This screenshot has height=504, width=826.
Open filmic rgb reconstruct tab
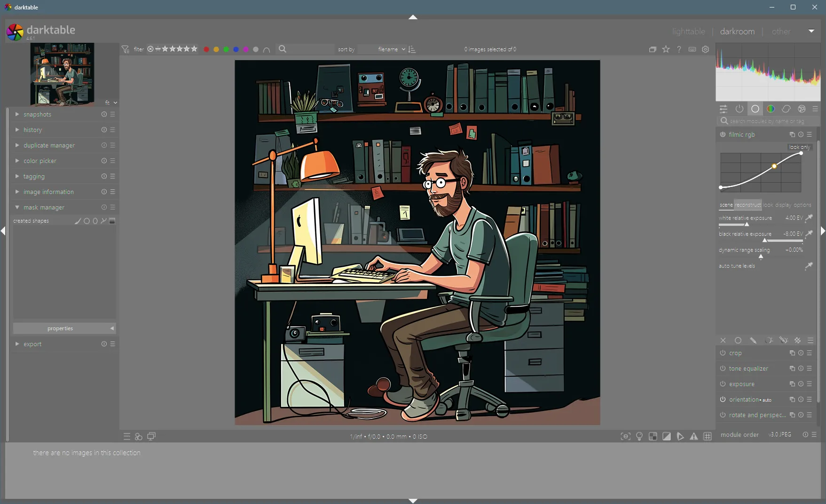click(748, 205)
